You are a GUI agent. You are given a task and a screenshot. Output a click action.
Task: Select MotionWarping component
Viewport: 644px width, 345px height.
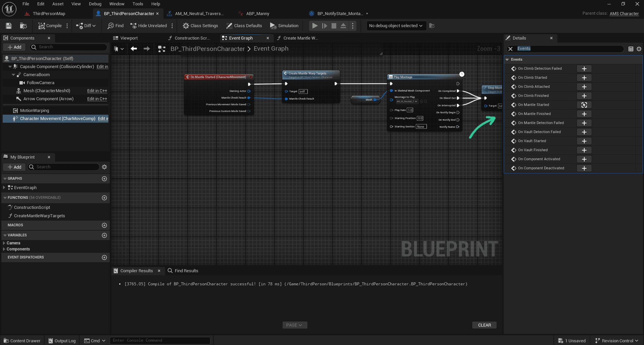click(x=35, y=111)
